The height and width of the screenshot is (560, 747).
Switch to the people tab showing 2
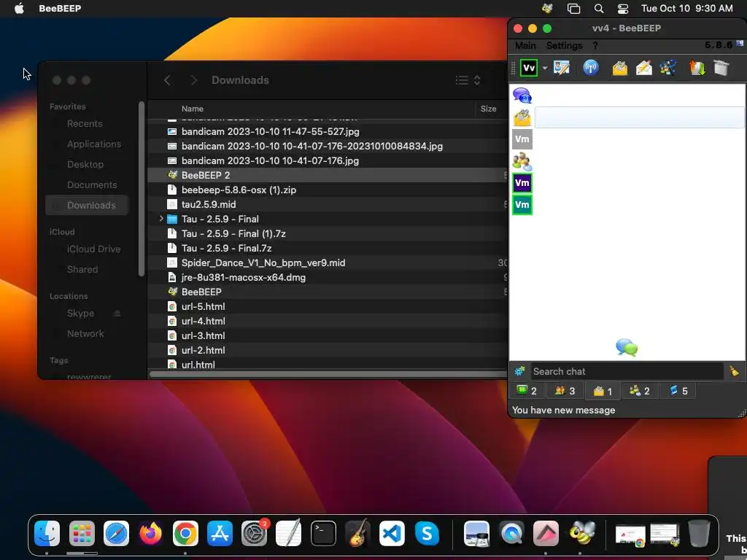640,391
